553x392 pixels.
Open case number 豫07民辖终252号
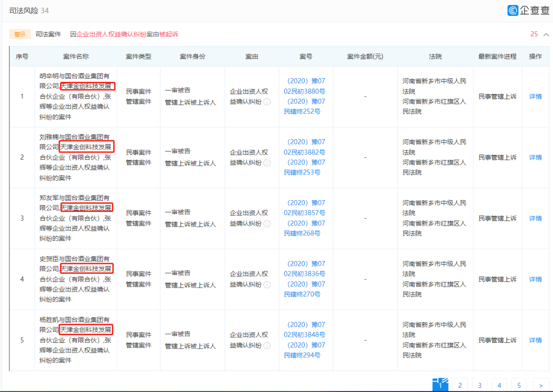pos(305,106)
